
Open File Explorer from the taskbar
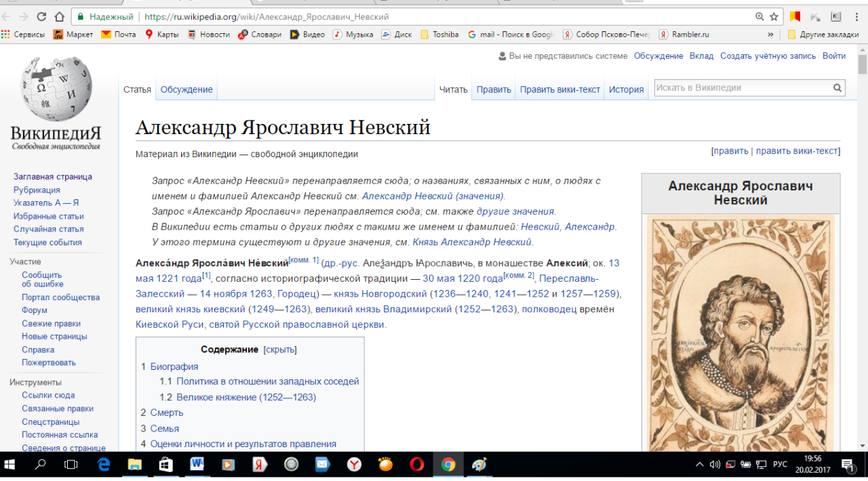coord(134,465)
